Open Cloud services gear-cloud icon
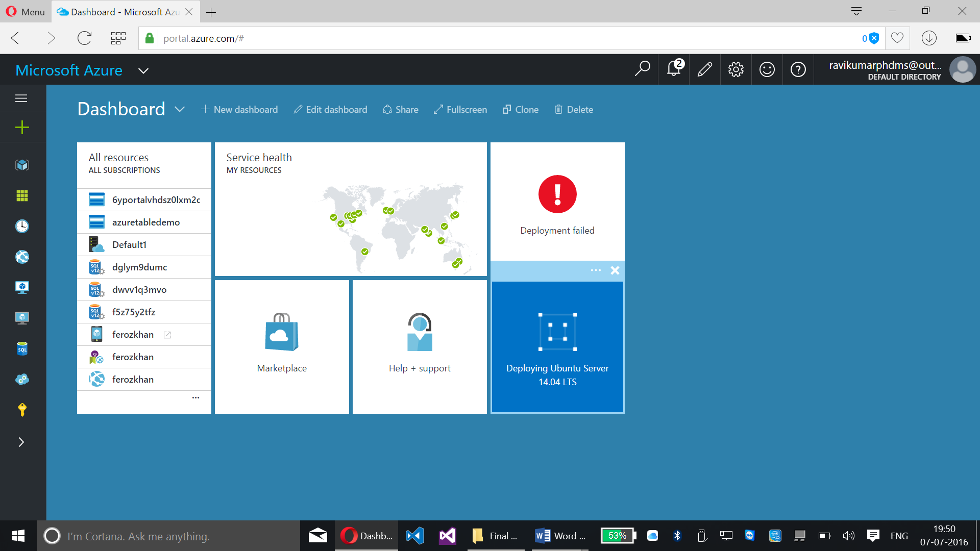 [22, 379]
